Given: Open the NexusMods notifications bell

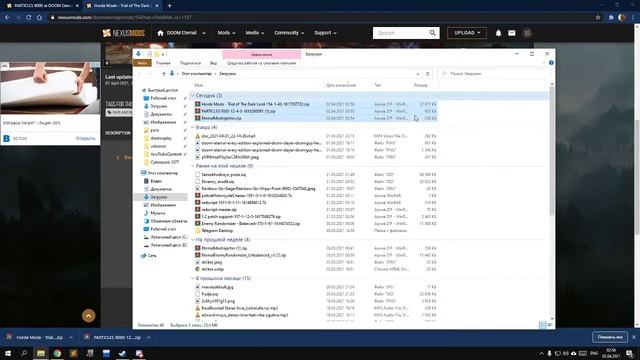Looking at the screenshot, I should pyautogui.click(x=498, y=33).
